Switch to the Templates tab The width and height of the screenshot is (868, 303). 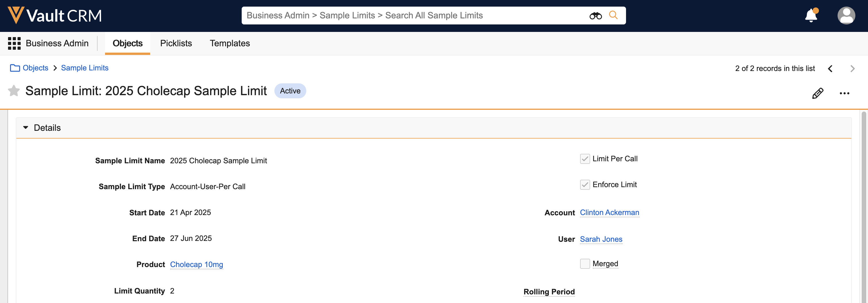(x=229, y=43)
